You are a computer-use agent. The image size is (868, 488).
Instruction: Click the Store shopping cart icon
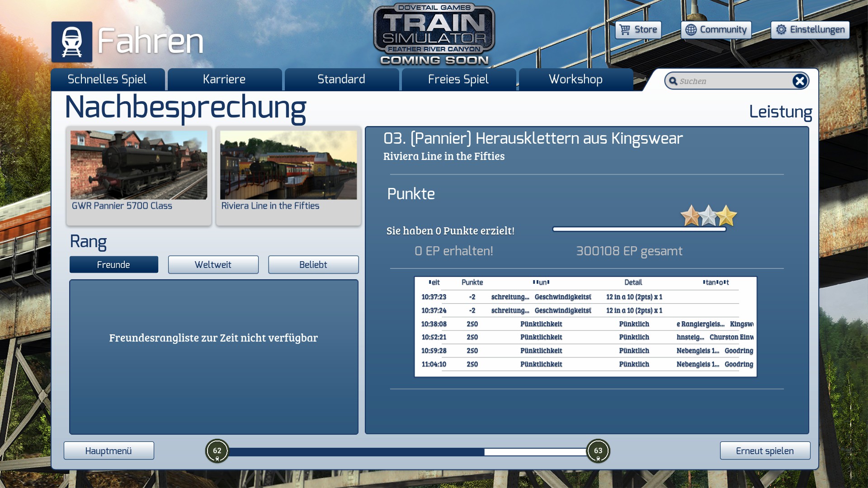coord(625,30)
